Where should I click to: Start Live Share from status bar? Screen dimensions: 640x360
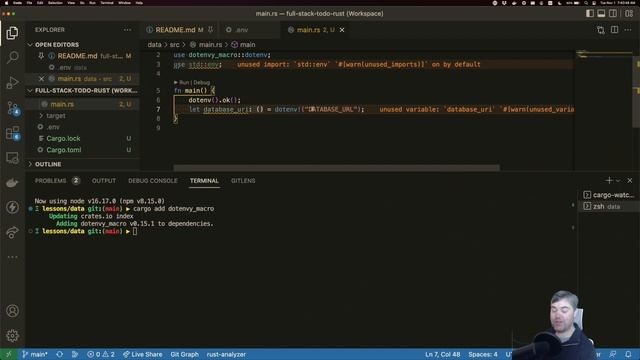pos(142,354)
